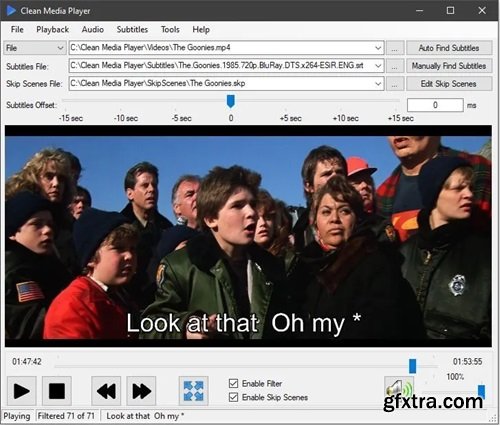
Task: Maximize the Clean Media Player window
Action: pos(450,11)
